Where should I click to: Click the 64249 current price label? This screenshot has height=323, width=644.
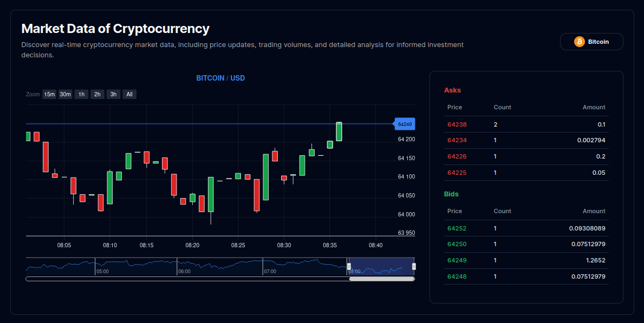pyautogui.click(x=405, y=124)
